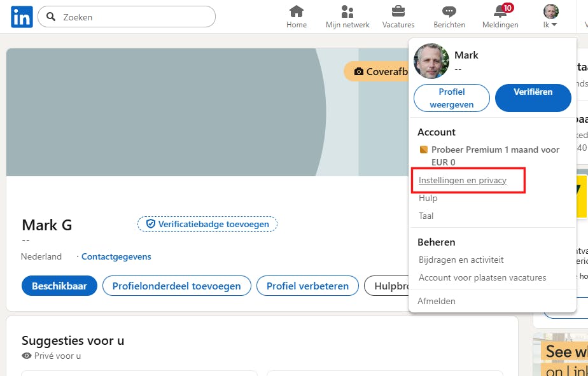Click the Account section heading
Screen dimensions: 588x376
(436, 132)
